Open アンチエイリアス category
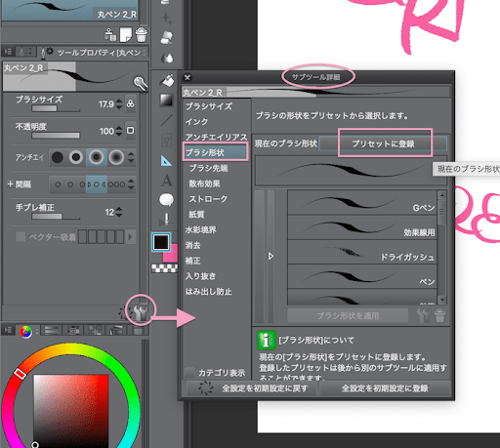500x448 pixels. point(216,137)
